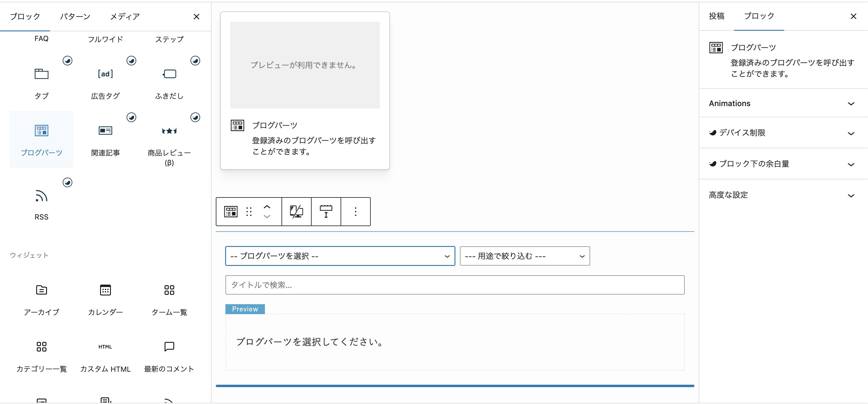The image size is (868, 404).
Task: Add the 関連記事 related post block
Action: tap(105, 131)
